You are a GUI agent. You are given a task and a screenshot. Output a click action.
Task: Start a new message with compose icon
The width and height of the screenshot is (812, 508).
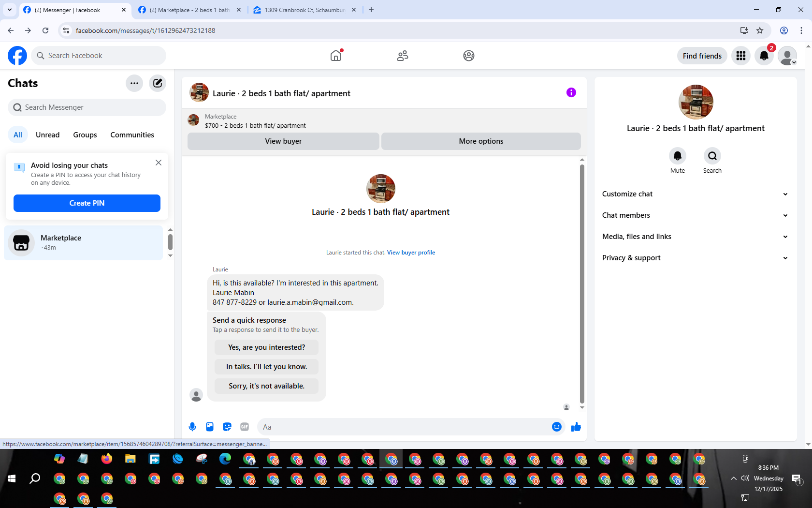tap(158, 83)
